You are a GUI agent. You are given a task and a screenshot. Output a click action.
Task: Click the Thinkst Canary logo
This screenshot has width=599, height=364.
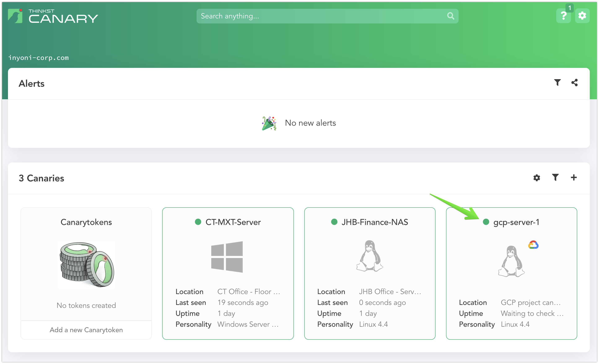coord(53,16)
